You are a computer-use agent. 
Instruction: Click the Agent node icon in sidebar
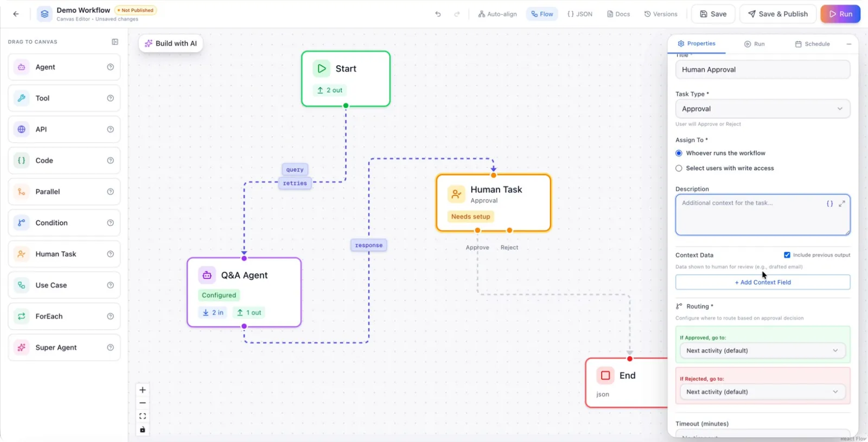22,67
